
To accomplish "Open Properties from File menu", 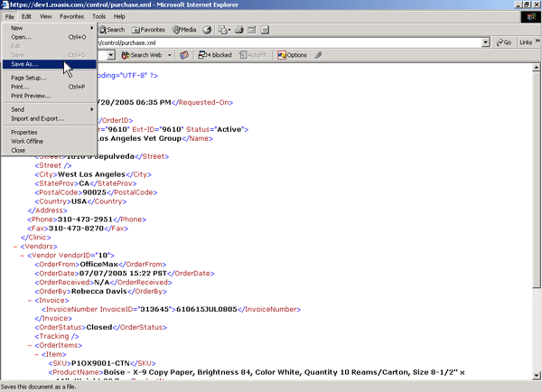I will (49, 132).
